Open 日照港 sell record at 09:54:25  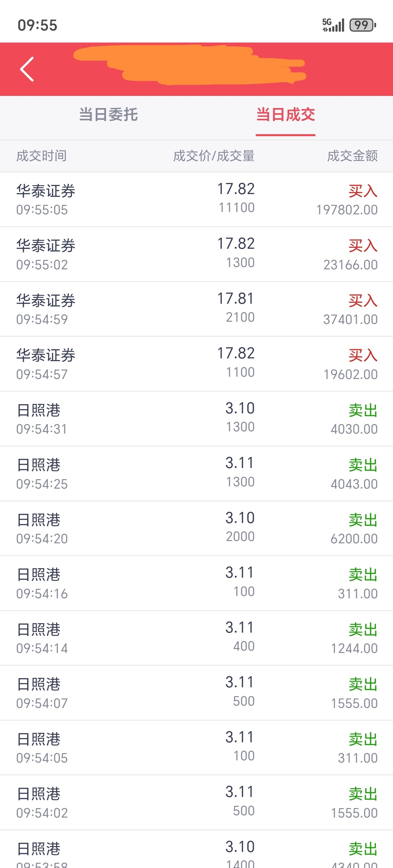click(196, 473)
